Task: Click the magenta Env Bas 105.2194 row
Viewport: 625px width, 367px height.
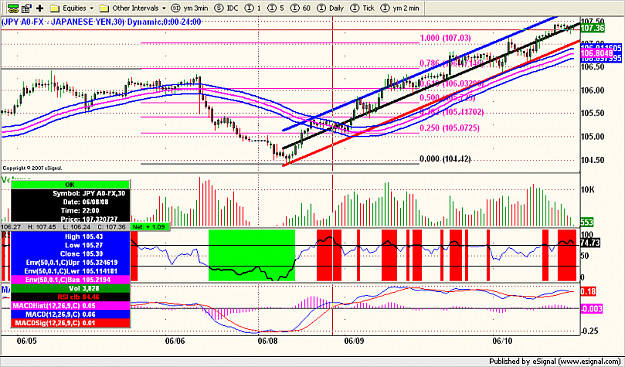Action: [x=70, y=280]
